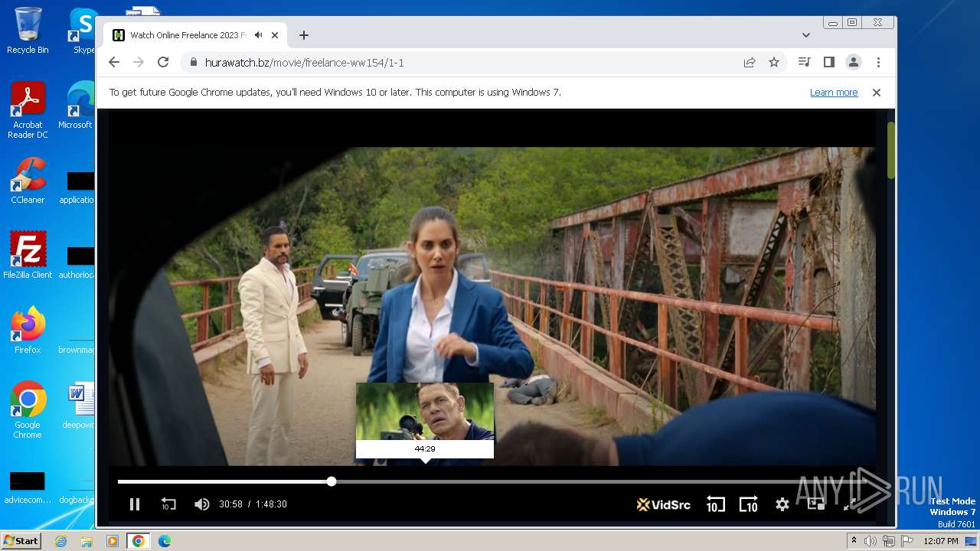
Task: Select CCleaner desktop icon
Action: coord(28,181)
